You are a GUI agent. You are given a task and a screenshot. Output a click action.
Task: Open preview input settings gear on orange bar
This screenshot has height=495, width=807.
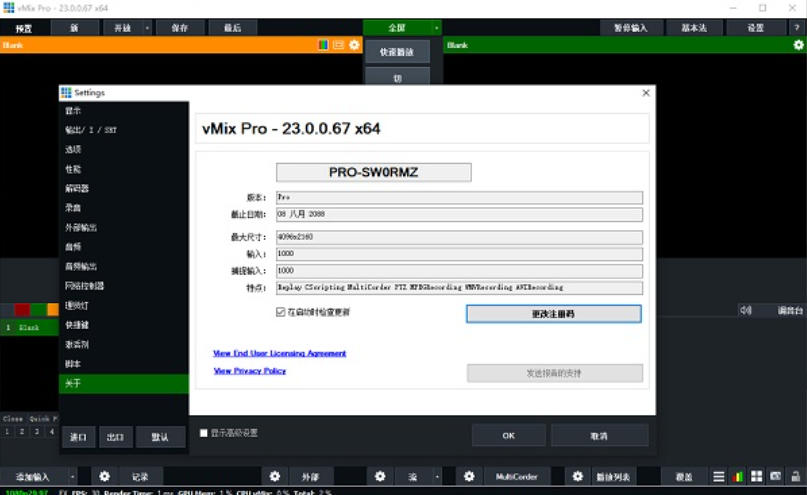[x=354, y=45]
